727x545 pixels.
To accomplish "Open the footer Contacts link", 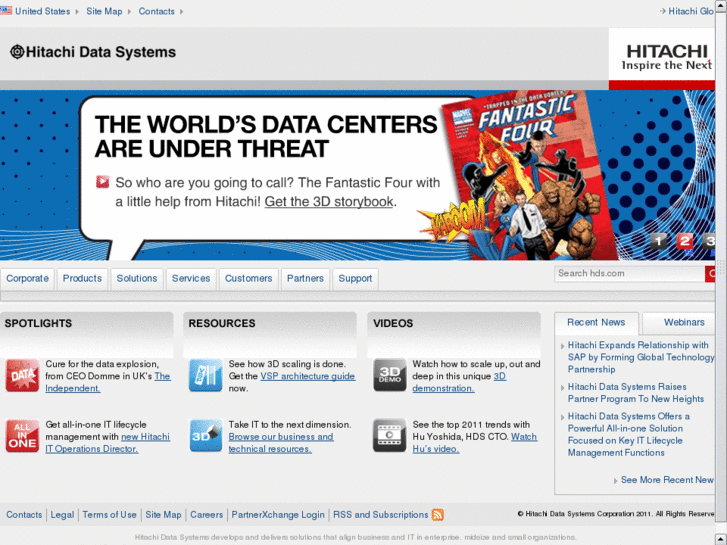I will pyautogui.click(x=24, y=515).
